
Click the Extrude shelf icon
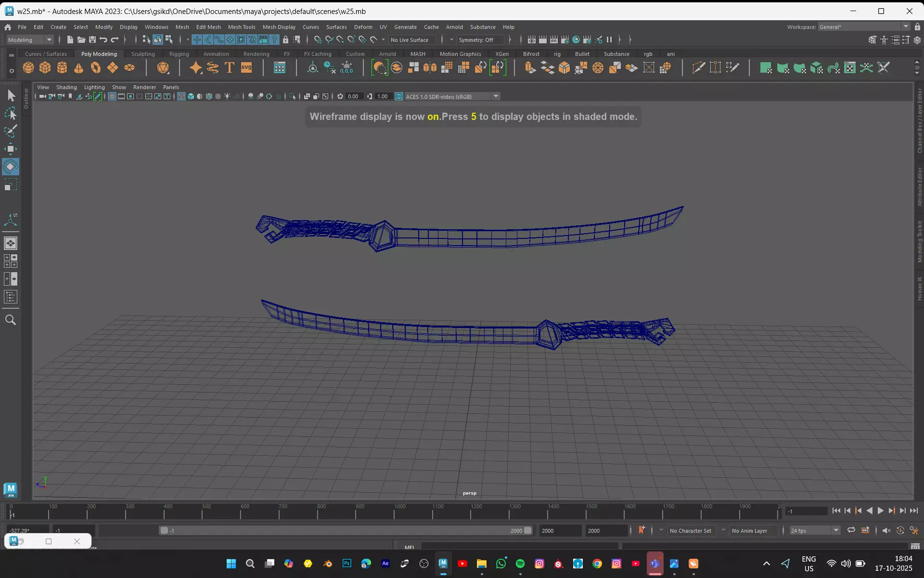coord(530,68)
